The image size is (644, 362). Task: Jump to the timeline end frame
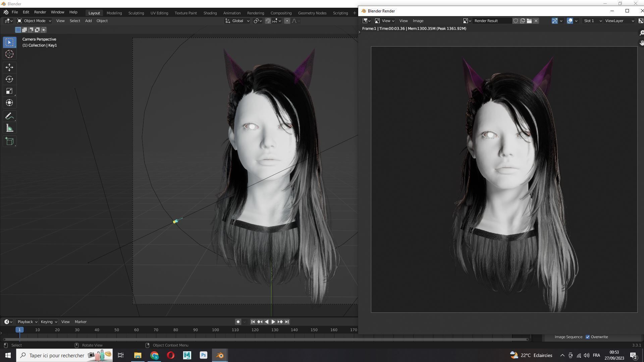tap(287, 322)
